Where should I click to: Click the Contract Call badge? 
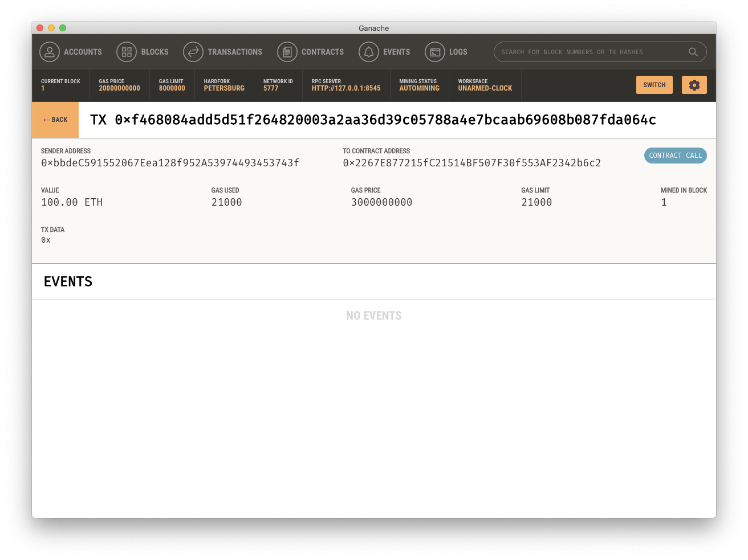[x=676, y=156]
